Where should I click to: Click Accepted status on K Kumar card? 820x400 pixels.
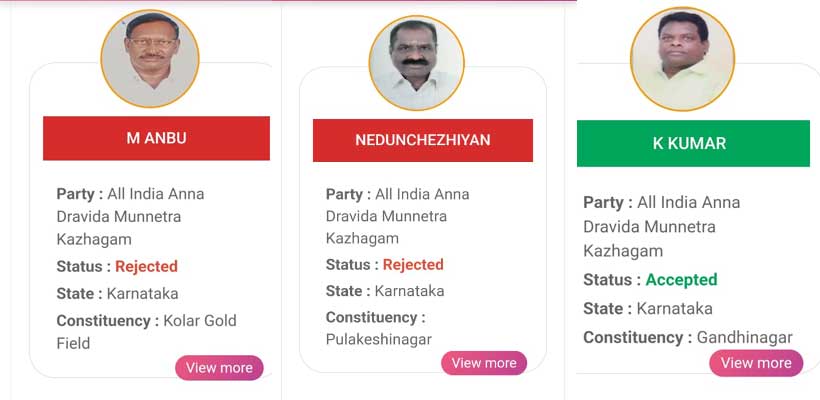point(681,280)
